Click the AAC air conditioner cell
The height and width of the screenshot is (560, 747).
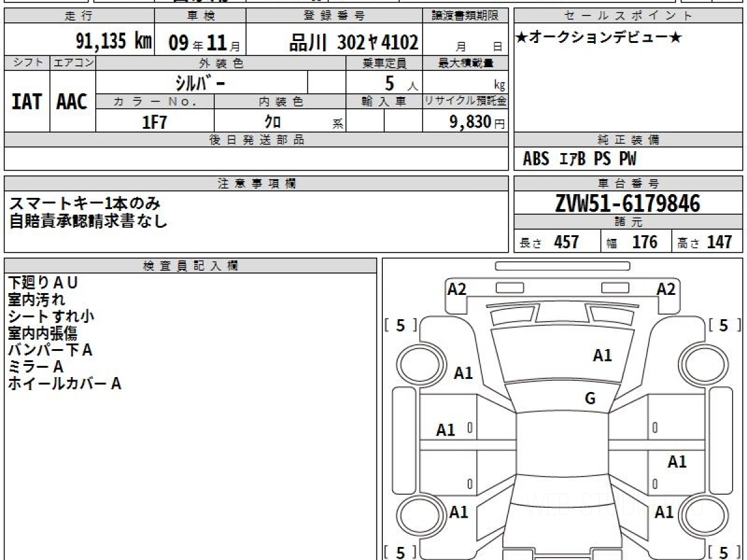click(x=72, y=102)
